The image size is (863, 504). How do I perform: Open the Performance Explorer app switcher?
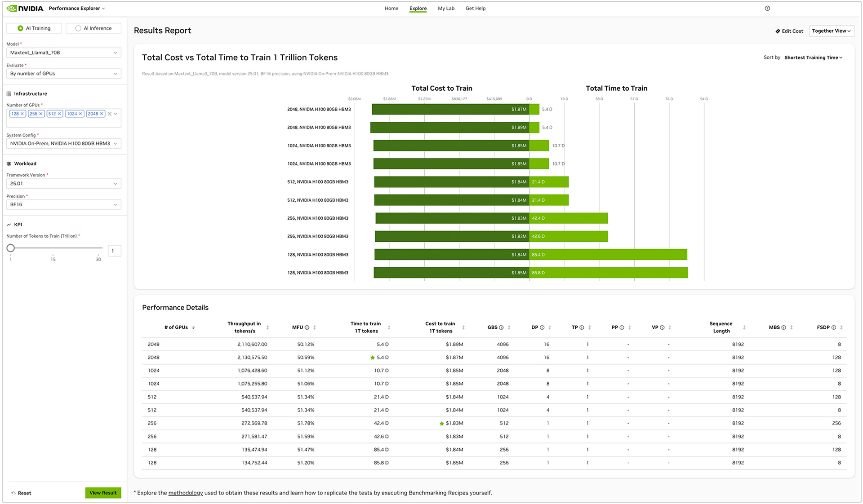[x=77, y=8]
